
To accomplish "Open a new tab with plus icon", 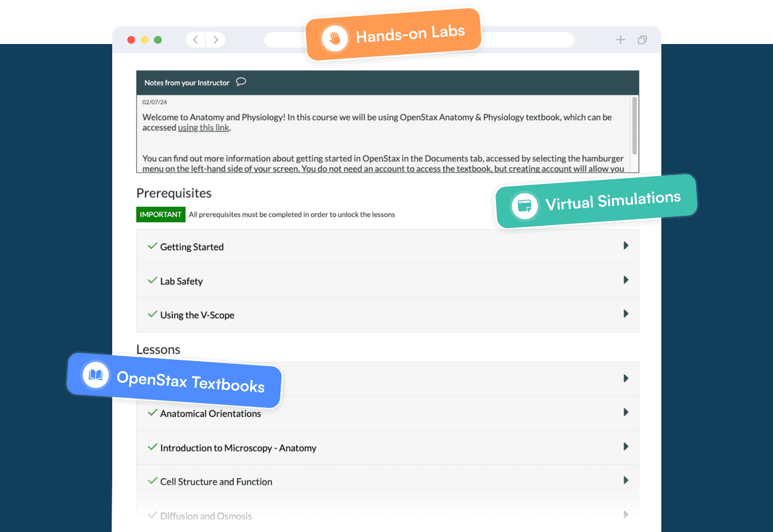I will 621,40.
